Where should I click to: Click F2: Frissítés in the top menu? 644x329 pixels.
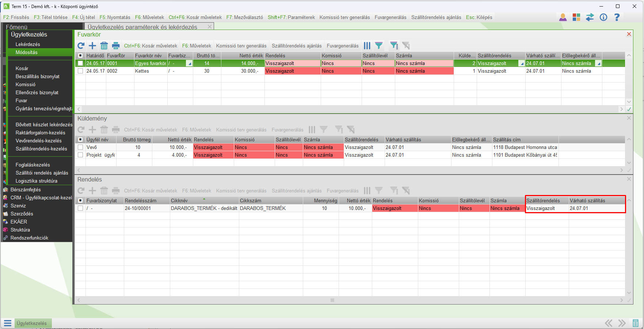(x=16, y=17)
